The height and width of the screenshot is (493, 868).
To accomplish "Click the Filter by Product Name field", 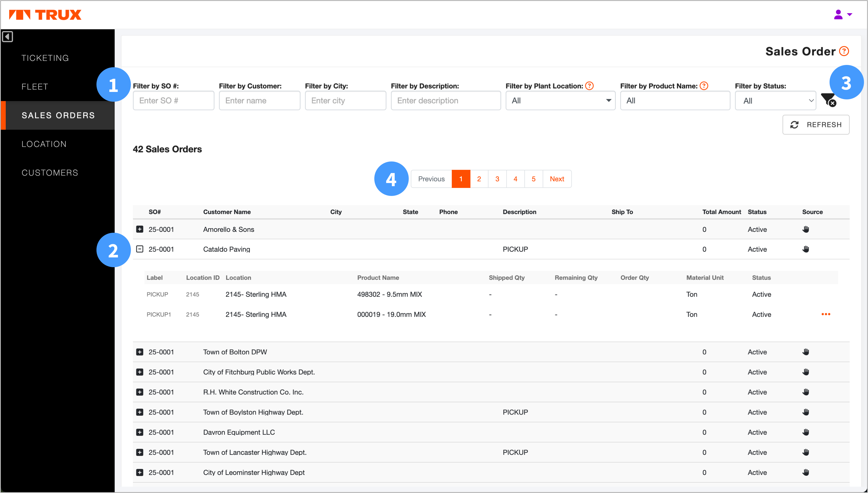I will pyautogui.click(x=675, y=101).
